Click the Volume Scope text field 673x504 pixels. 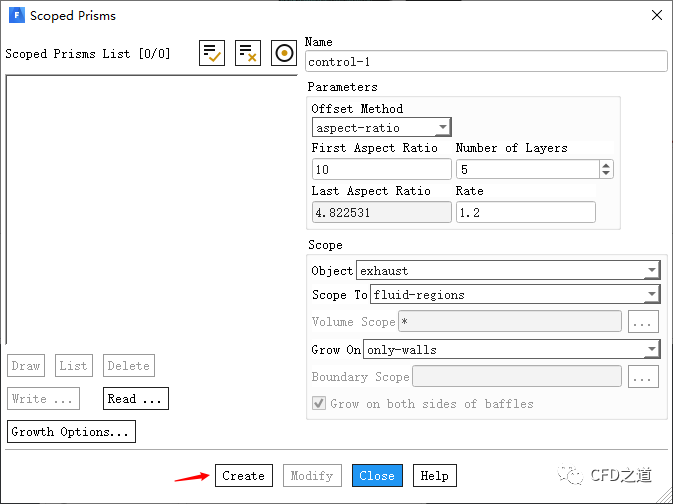[x=510, y=322]
